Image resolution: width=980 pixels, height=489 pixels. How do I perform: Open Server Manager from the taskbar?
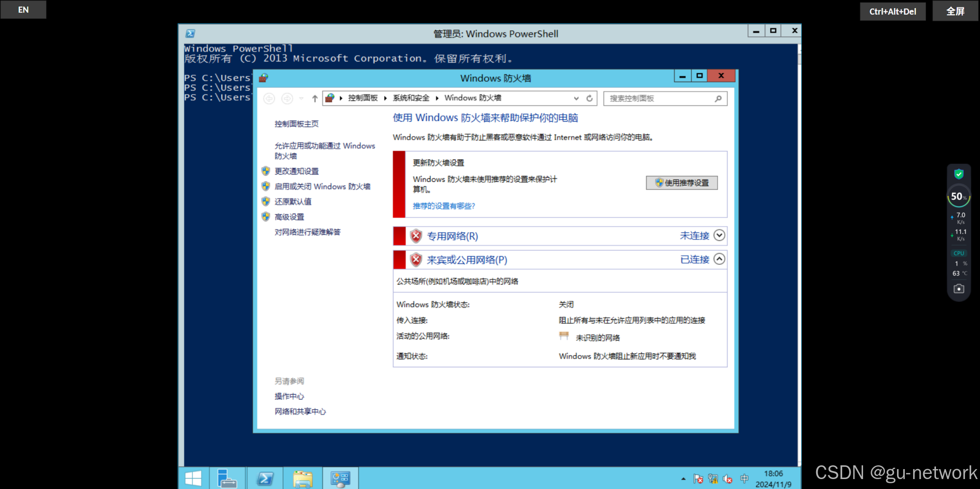(x=227, y=479)
